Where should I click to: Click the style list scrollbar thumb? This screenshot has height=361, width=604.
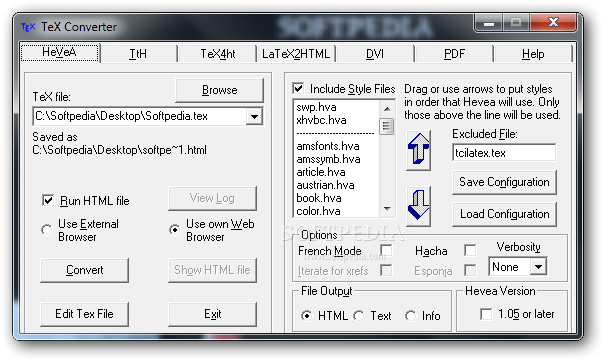pos(387,126)
